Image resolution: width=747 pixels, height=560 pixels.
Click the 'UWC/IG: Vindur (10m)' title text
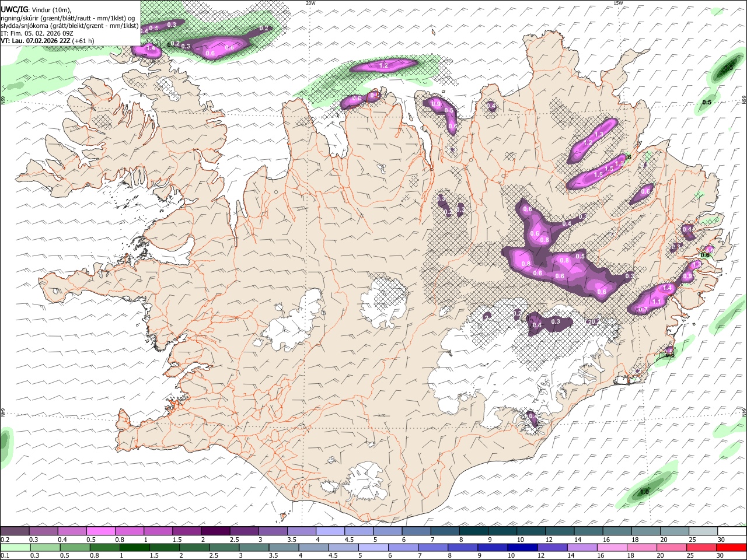tap(36, 10)
